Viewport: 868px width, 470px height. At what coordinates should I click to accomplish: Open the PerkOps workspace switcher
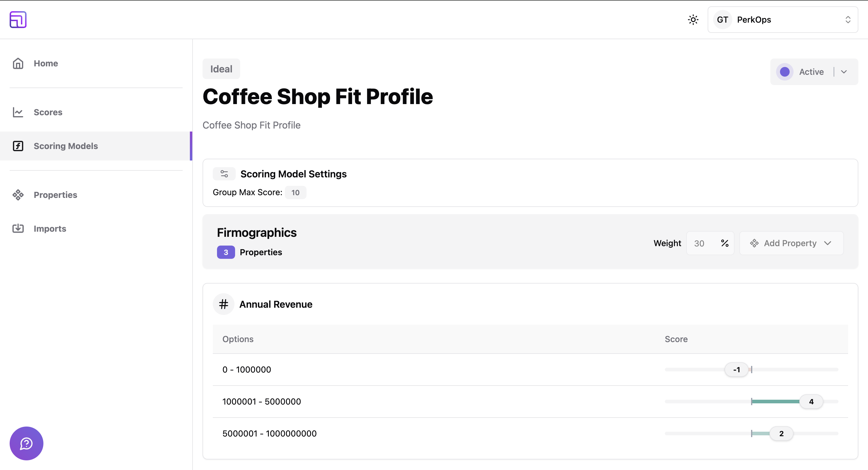(782, 20)
